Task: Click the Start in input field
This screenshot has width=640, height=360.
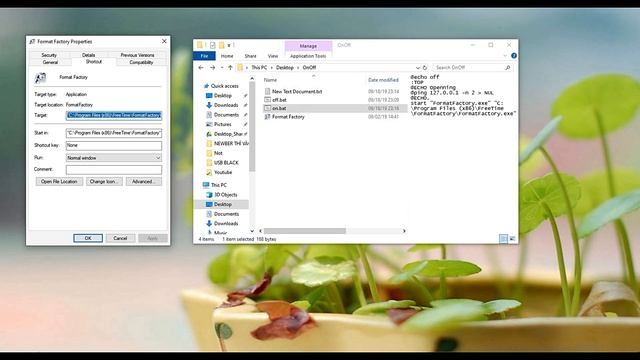Action: click(114, 133)
